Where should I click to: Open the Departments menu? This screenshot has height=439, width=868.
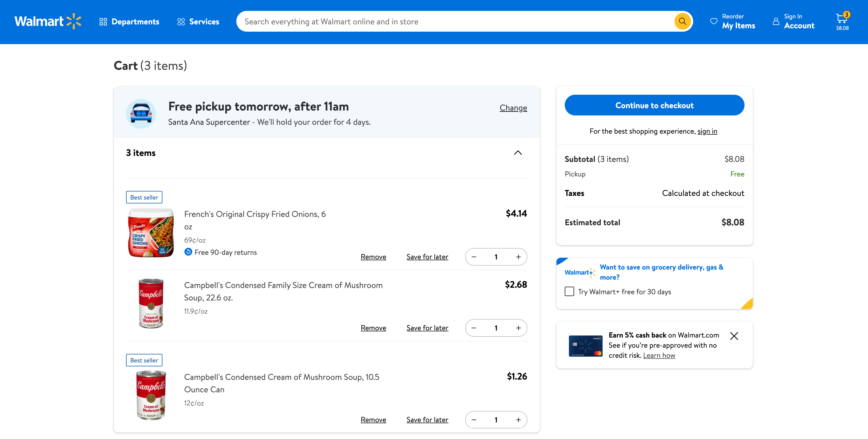click(129, 22)
